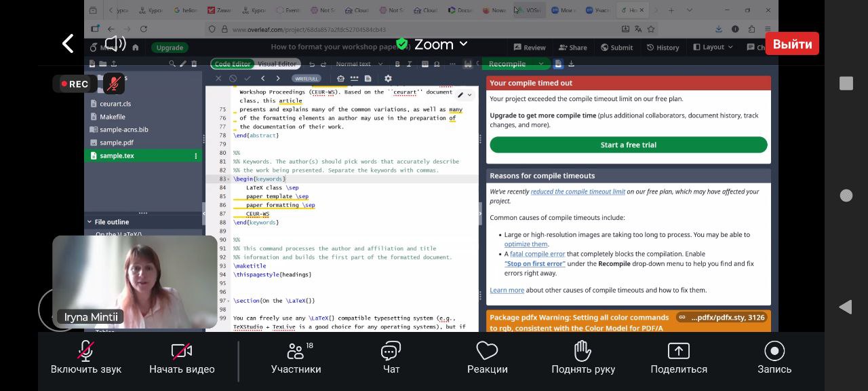Screen dimensions: 868x391
Task: Unmute microphone with Включить звук
Action: 85,358
